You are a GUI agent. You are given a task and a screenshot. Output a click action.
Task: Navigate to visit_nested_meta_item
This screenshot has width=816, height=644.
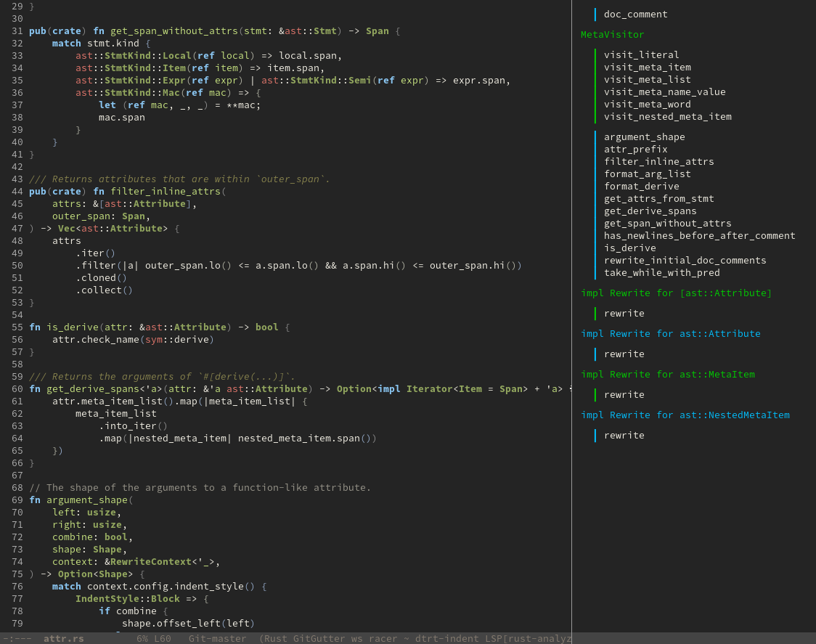[x=668, y=117]
